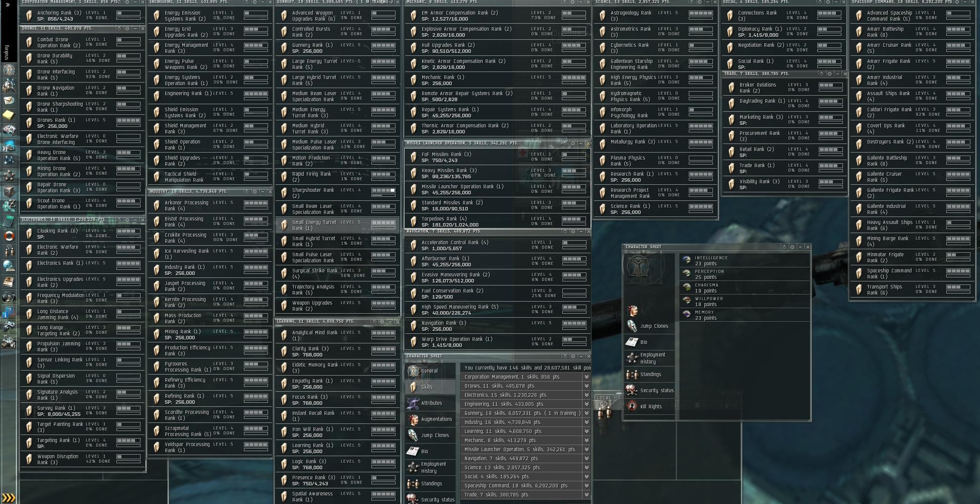Screen dimensions: 980x504
Task: Open the assets cube icon in the sidebar
Action: (x=9, y=191)
